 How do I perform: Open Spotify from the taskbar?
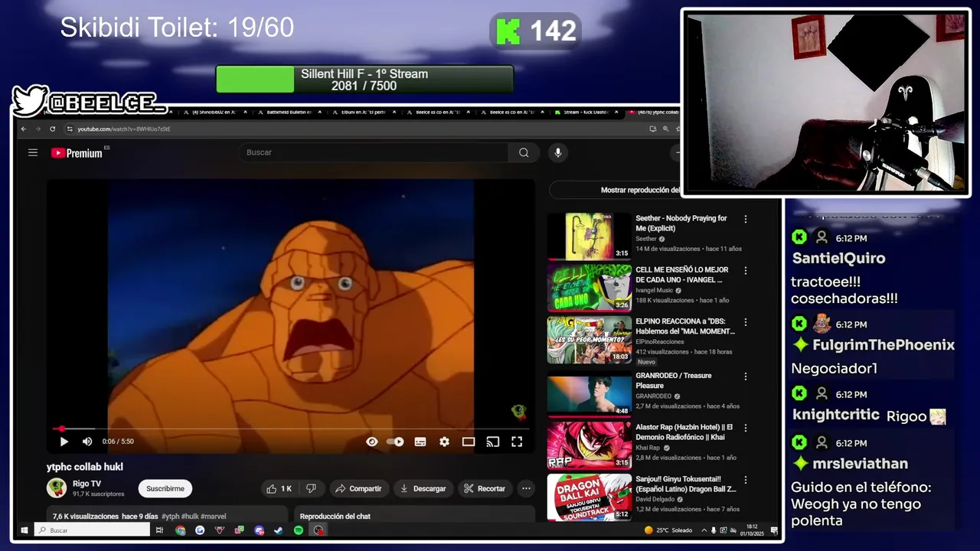(299, 530)
